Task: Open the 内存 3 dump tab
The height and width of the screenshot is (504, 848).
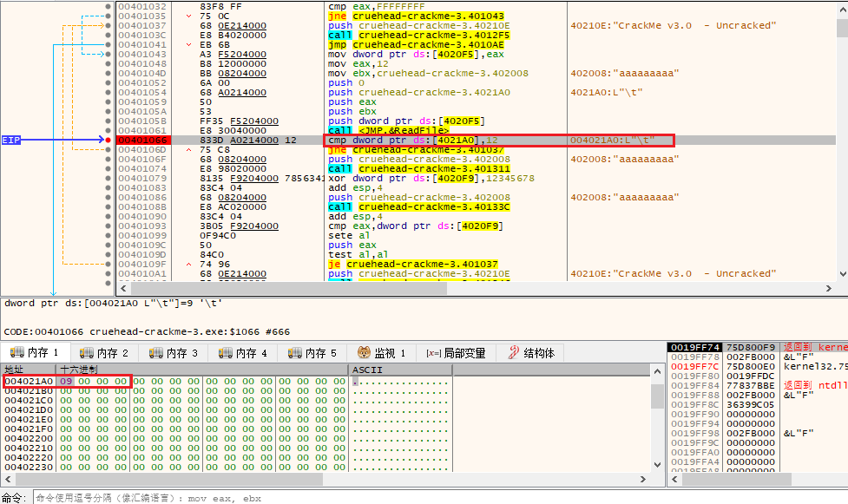Action: (174, 353)
